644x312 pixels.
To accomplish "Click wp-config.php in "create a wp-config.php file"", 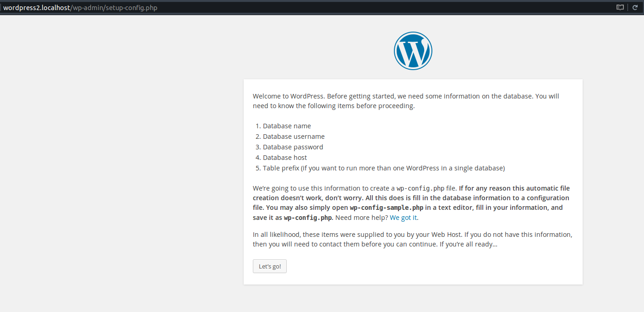I will tap(420, 188).
